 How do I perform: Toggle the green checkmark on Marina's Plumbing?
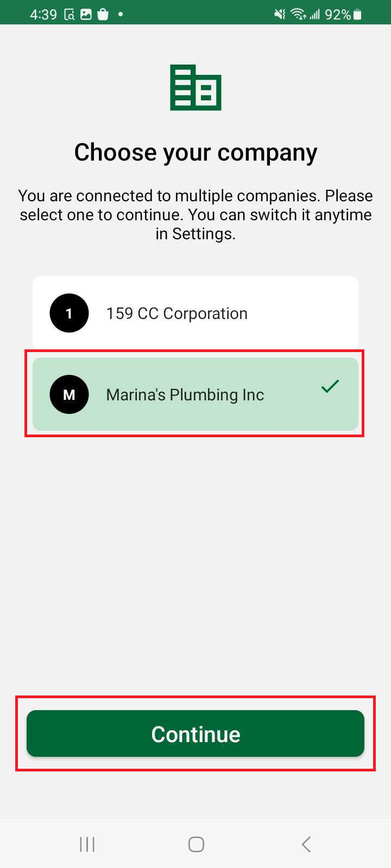click(x=330, y=386)
